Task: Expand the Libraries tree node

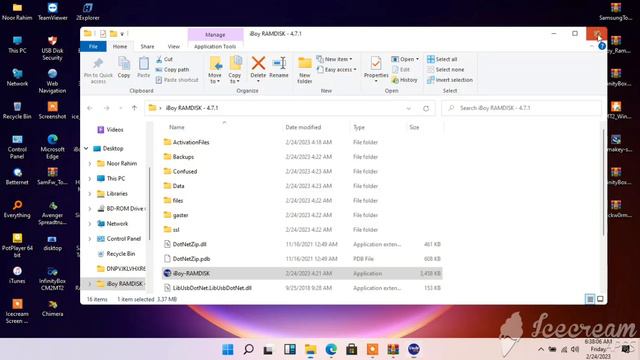Action: (x=90, y=194)
